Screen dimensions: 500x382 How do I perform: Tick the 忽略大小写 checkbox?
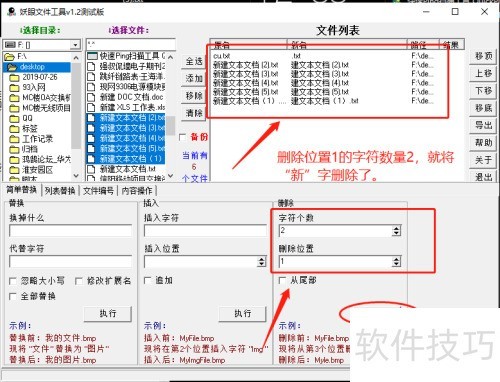[13, 281]
